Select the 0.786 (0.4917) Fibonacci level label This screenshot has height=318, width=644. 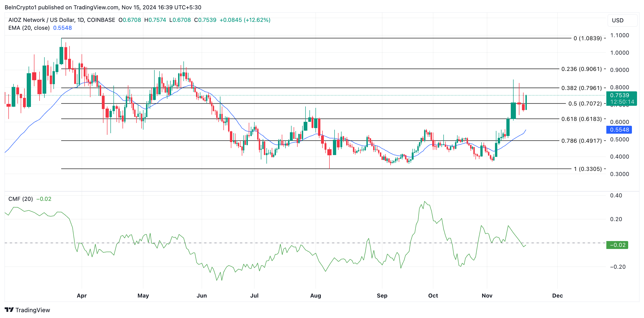click(581, 141)
